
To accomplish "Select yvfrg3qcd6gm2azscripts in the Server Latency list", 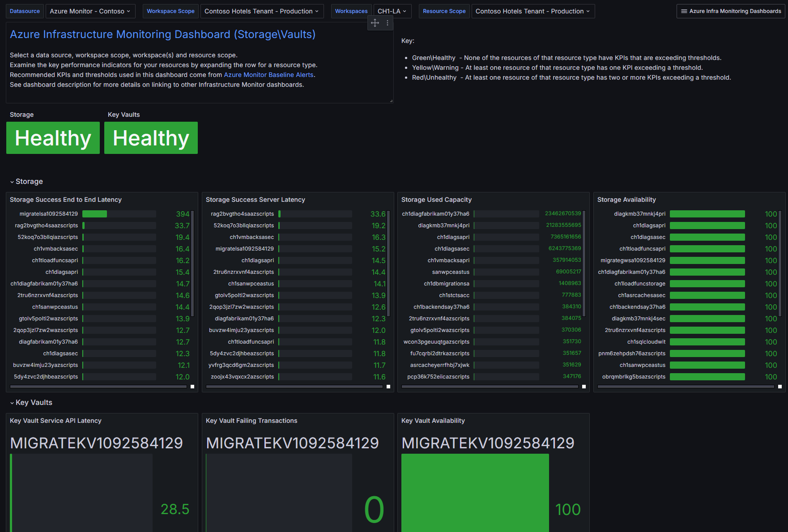I will [241, 365].
